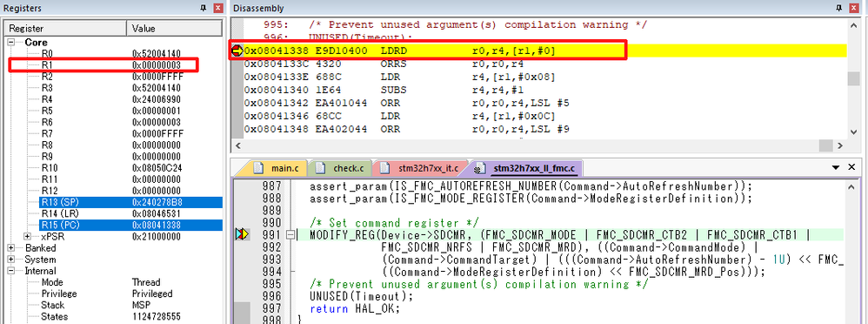The image size is (868, 324).
Task: Click R14 value 0x08046531
Action: point(156,213)
